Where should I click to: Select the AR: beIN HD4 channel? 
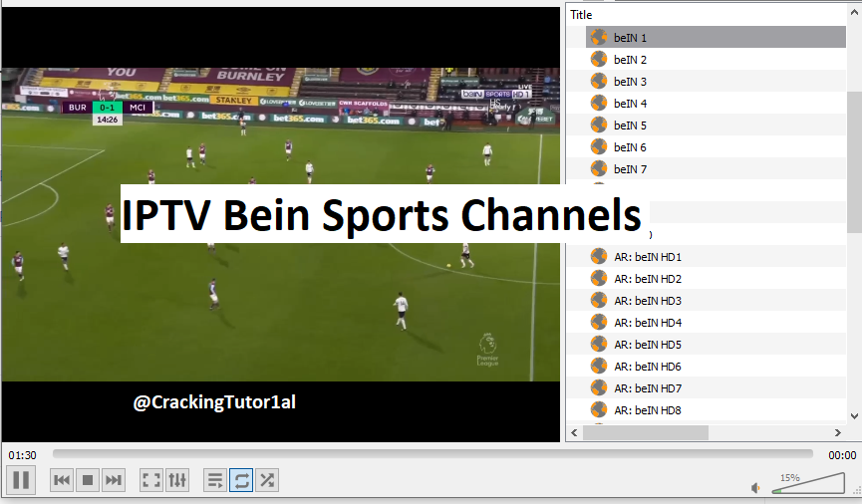pos(716,323)
